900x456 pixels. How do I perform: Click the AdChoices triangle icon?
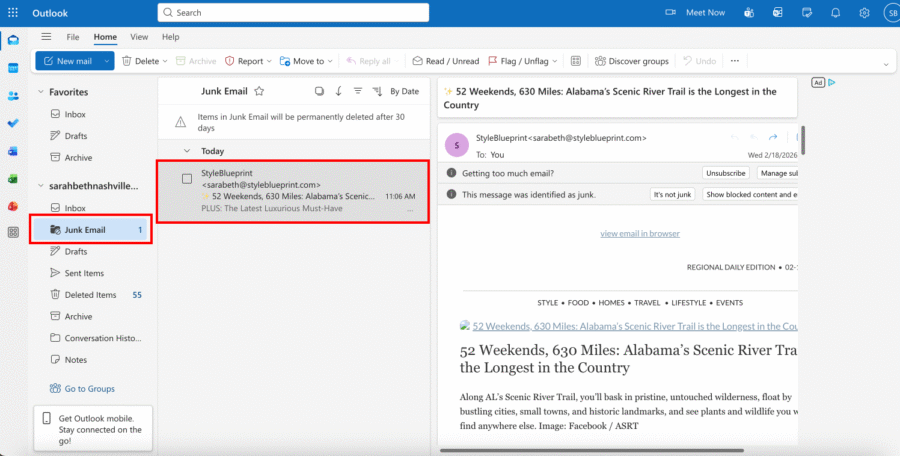pos(832,83)
